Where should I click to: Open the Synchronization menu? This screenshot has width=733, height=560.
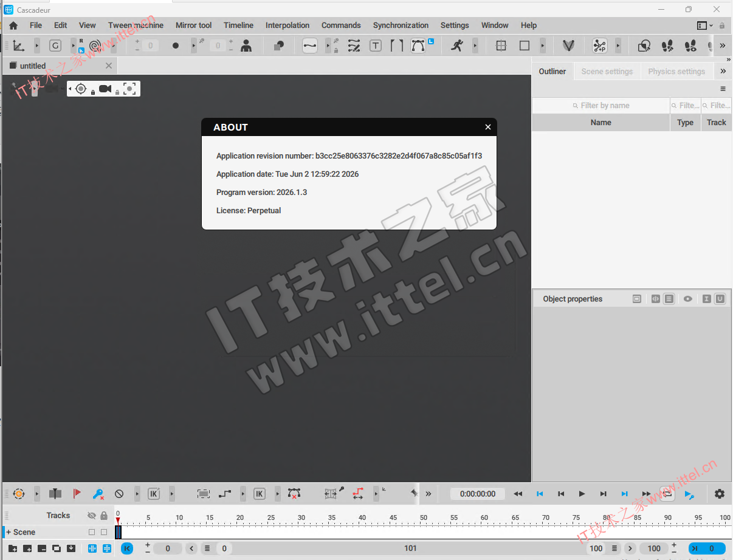tap(401, 26)
